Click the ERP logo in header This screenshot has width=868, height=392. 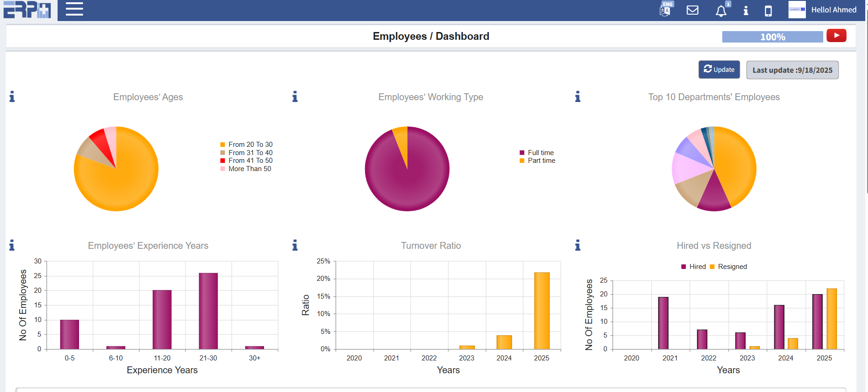(x=27, y=10)
